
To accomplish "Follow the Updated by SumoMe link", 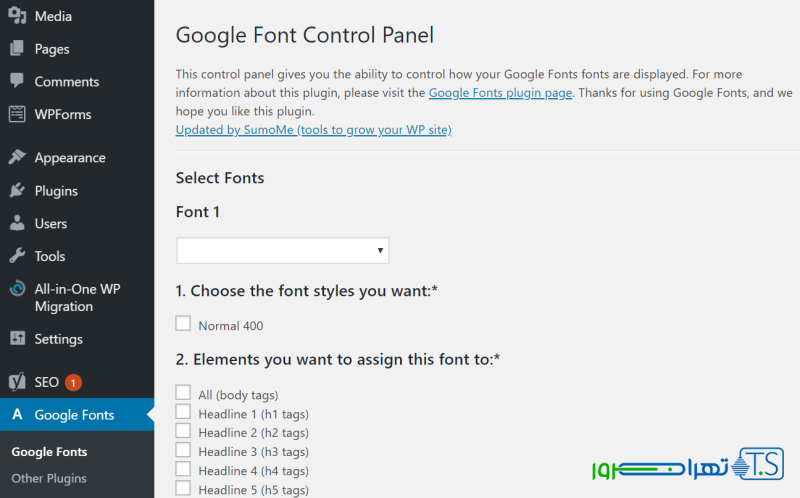I will 313,130.
